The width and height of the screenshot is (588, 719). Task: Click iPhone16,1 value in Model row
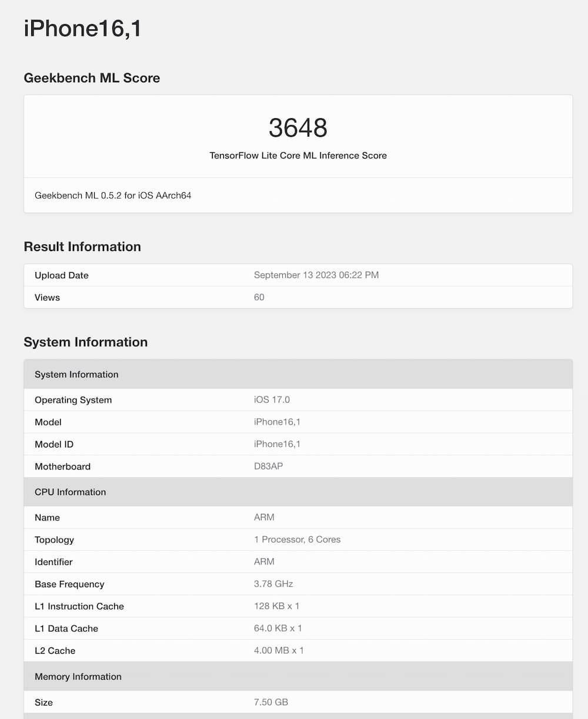pos(277,422)
